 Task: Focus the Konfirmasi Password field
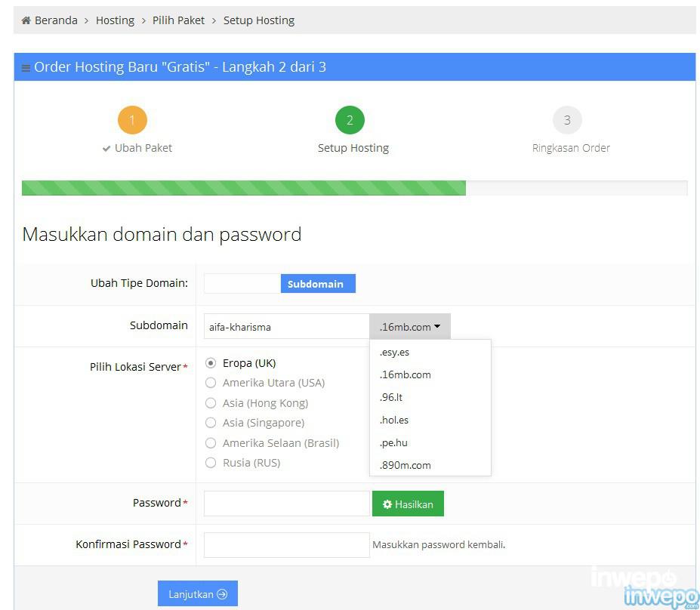click(x=287, y=545)
